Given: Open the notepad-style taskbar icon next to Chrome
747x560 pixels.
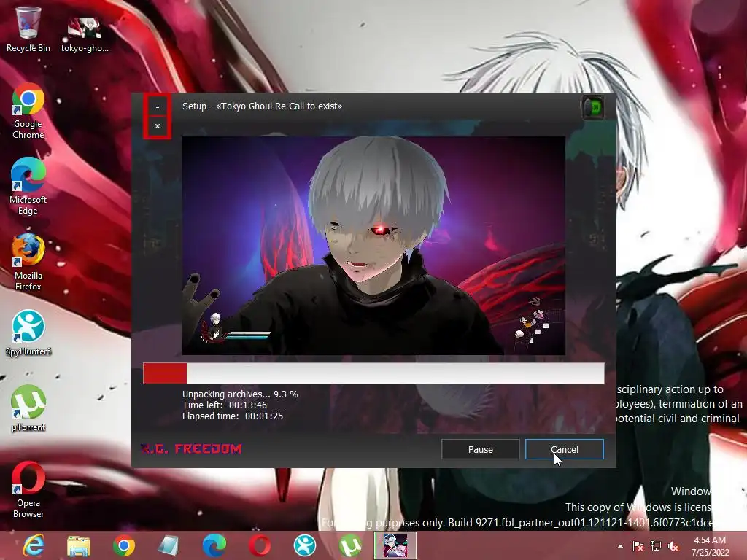Looking at the screenshot, I should (x=169, y=545).
